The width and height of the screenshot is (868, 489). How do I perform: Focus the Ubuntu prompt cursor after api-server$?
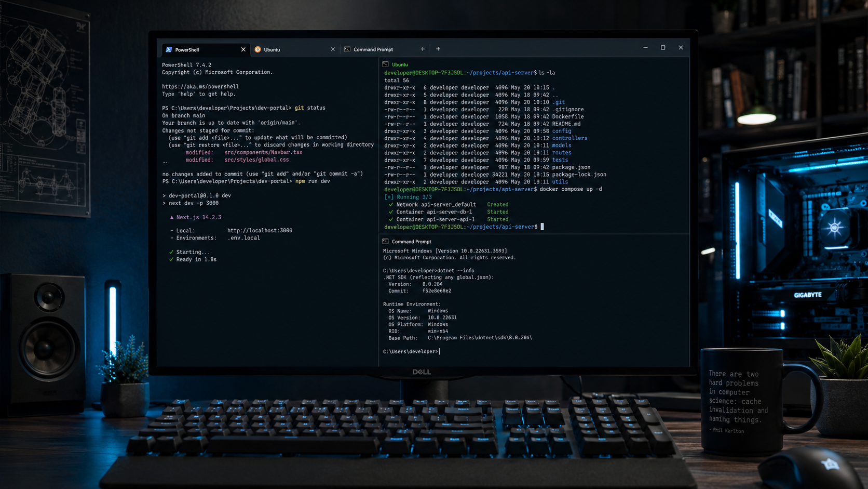pyautogui.click(x=542, y=227)
